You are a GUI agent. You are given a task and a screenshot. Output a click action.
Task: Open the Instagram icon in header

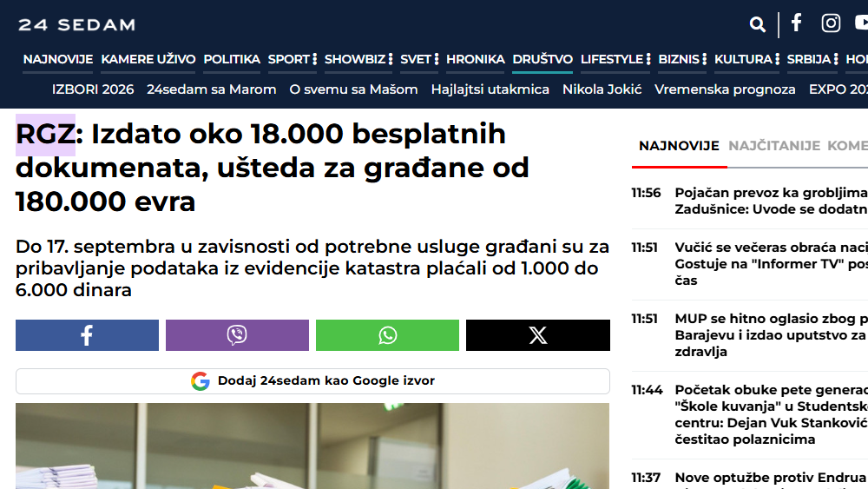point(831,23)
